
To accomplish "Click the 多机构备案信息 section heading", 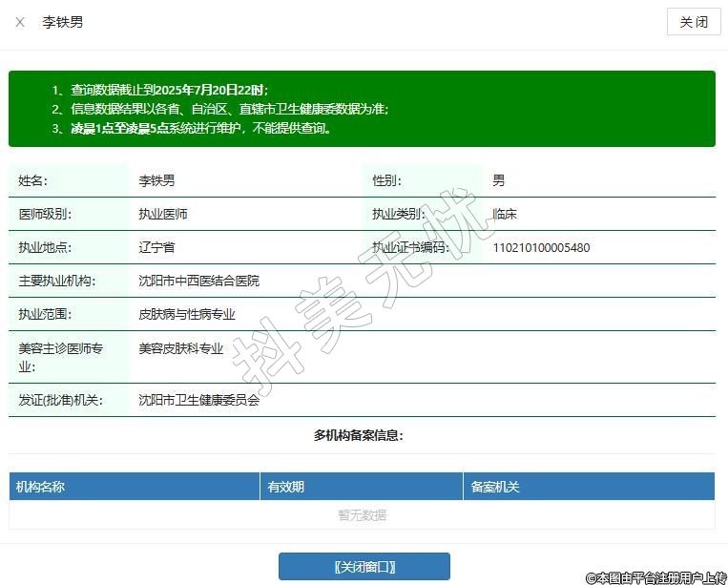I will pyautogui.click(x=359, y=435).
